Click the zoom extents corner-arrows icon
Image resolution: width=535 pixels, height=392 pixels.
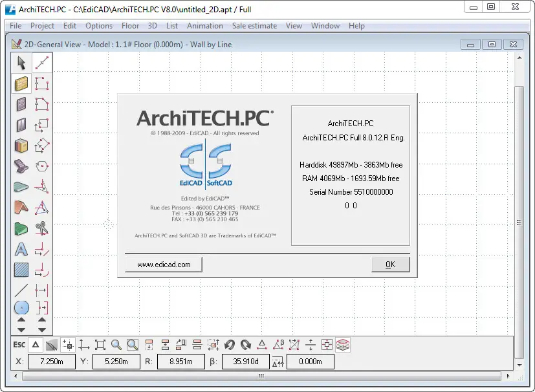[100, 345]
